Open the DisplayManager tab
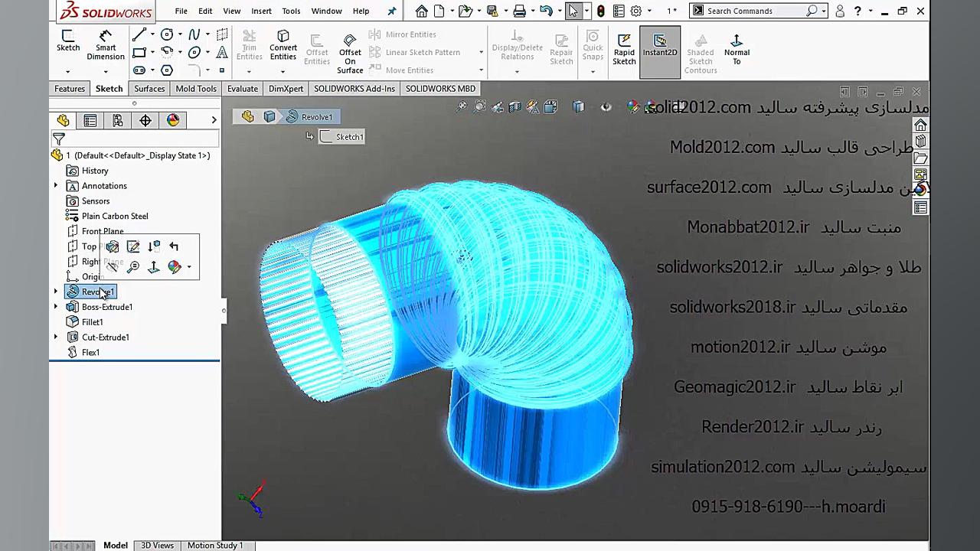980x551 pixels. pos(173,120)
